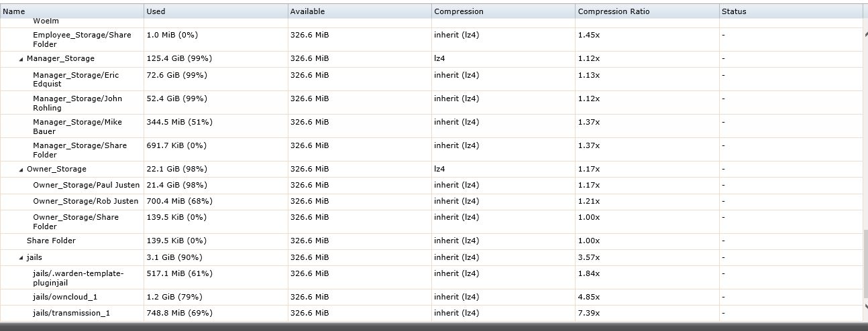Select the Owner_Storage/Rob Justen dataset
This screenshot has height=331, width=868.
431,201
